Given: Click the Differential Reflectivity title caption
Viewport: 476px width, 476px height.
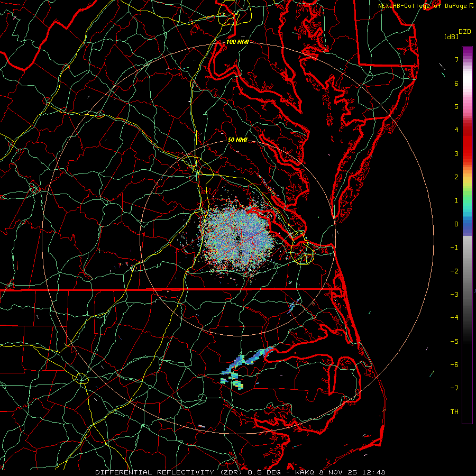Looking at the screenshot, I should click(x=241, y=472).
